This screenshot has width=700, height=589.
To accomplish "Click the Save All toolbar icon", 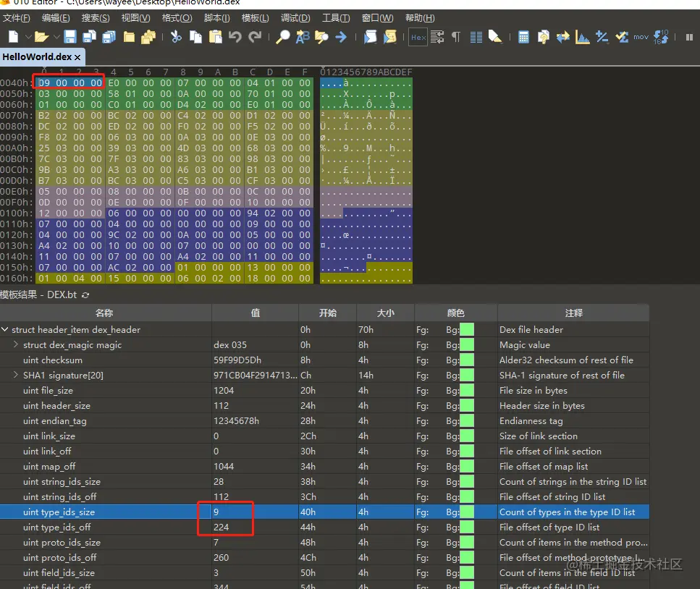I will [109, 37].
